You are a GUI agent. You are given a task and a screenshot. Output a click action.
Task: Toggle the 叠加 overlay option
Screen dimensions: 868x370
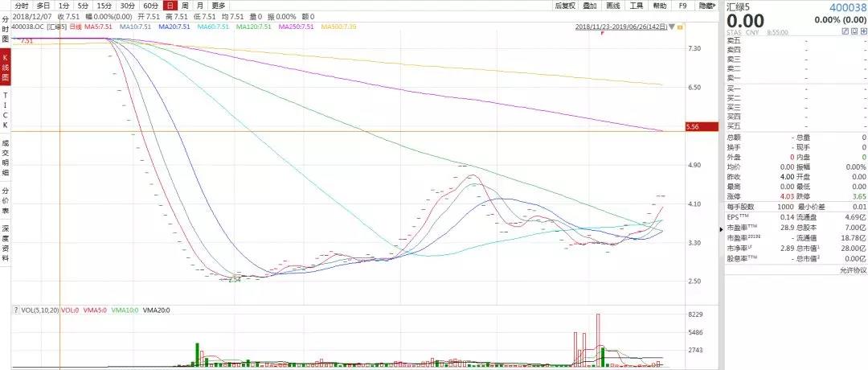(589, 5)
